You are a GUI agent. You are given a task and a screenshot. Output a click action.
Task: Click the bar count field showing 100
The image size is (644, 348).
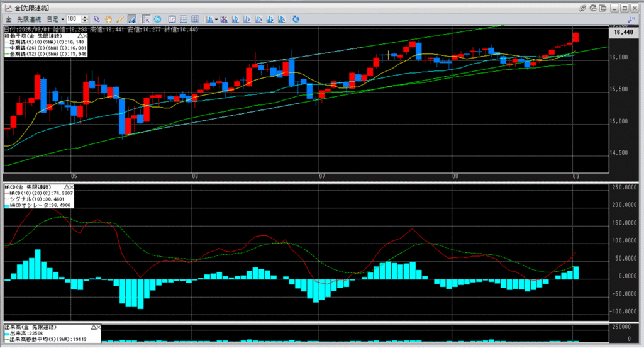click(x=72, y=19)
